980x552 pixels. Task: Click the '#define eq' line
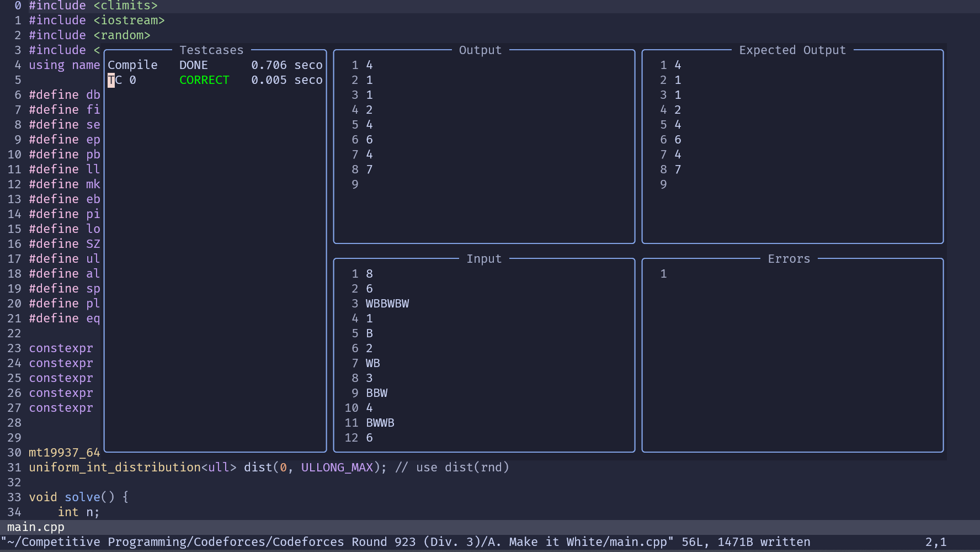tap(65, 319)
